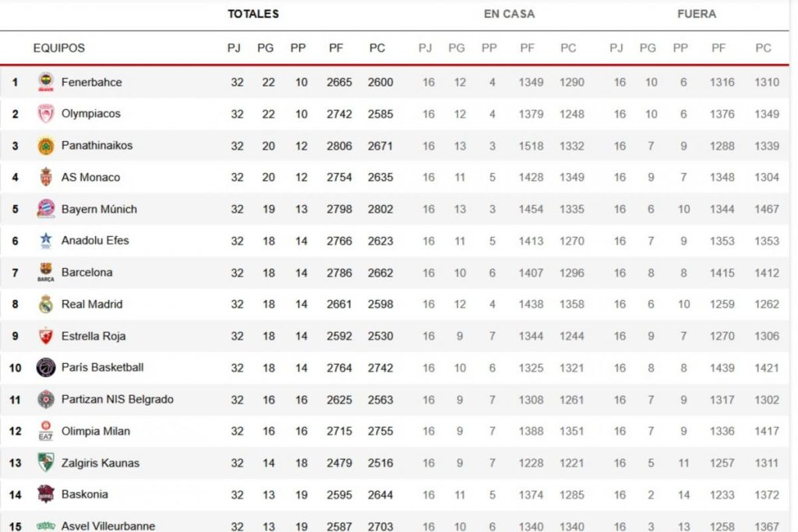
Task: Select the FUERA tab header
Action: coord(697,14)
